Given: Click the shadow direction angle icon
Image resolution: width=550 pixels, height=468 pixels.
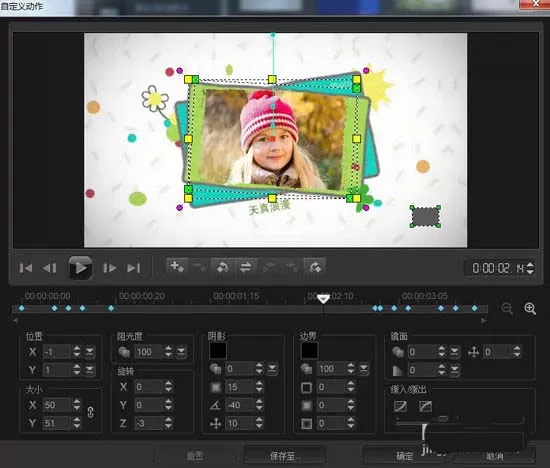Looking at the screenshot, I should click(x=215, y=405).
